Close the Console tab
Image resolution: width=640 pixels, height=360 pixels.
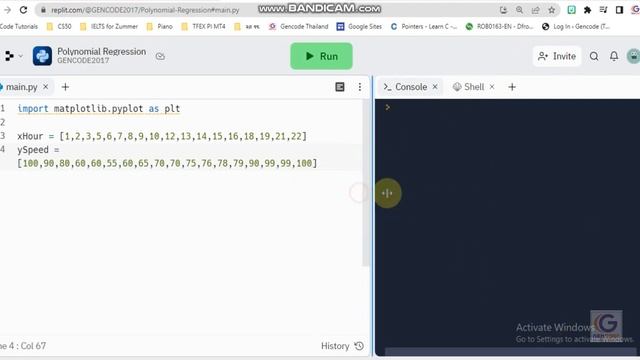435,87
